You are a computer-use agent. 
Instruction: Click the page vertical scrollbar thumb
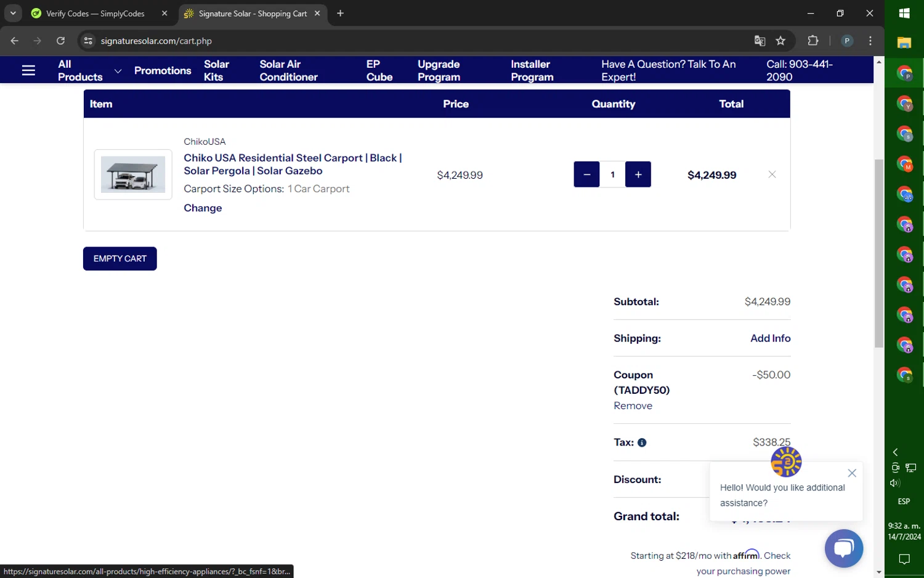click(879, 253)
